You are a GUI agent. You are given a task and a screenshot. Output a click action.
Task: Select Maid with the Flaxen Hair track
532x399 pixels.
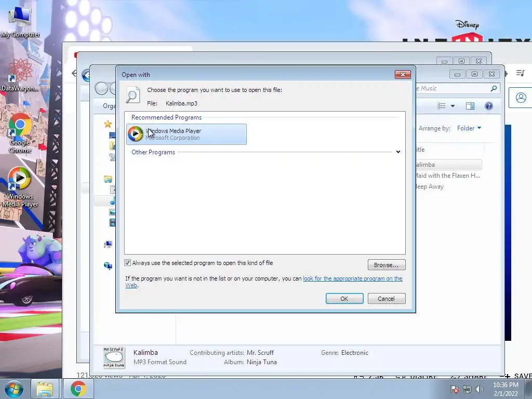tap(448, 176)
